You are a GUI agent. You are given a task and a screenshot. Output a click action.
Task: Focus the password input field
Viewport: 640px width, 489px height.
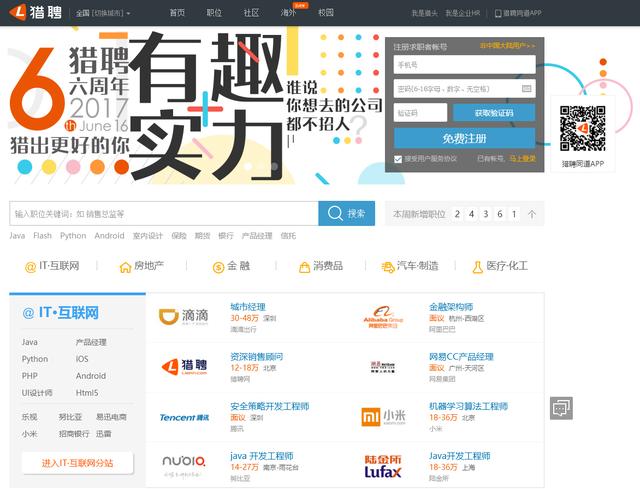click(x=464, y=89)
